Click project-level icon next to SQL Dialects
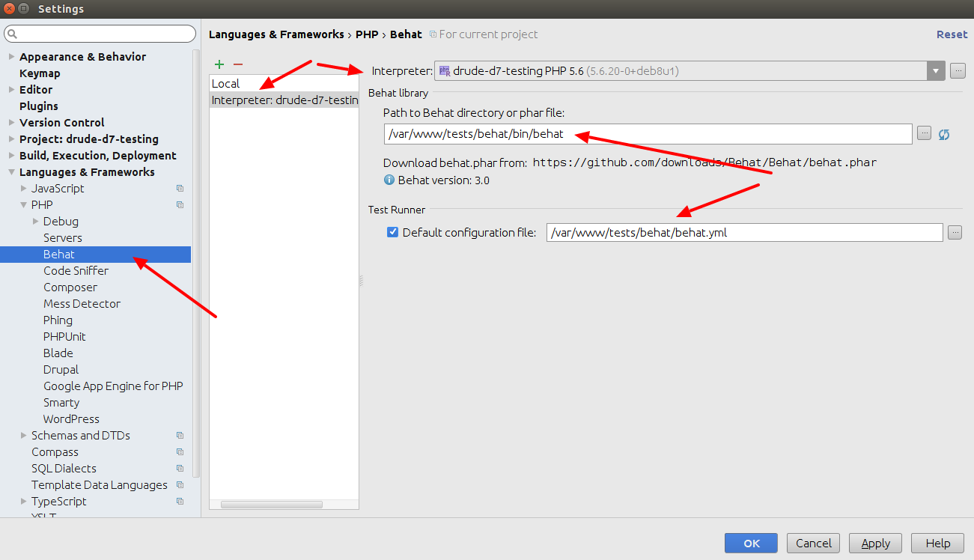 (180, 469)
